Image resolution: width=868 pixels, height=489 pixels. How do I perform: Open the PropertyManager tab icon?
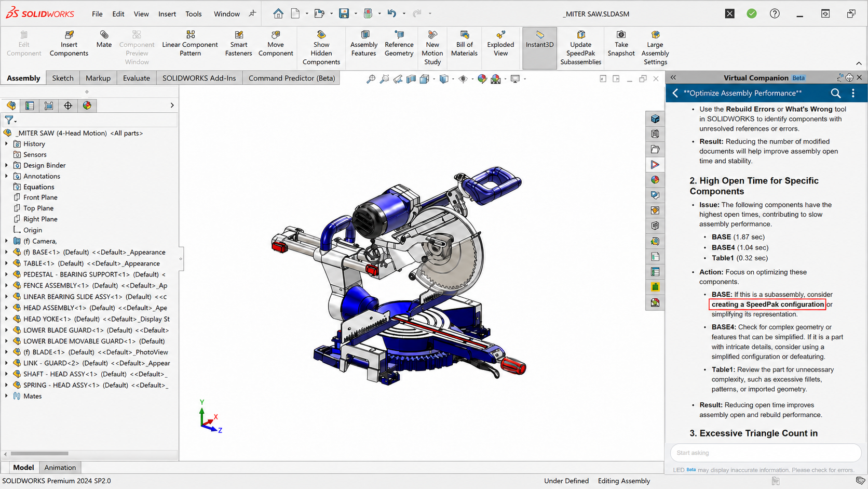click(x=30, y=105)
